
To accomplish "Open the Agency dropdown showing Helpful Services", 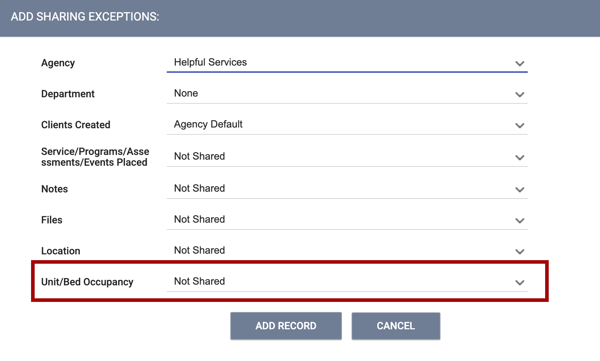I will pos(347,62).
